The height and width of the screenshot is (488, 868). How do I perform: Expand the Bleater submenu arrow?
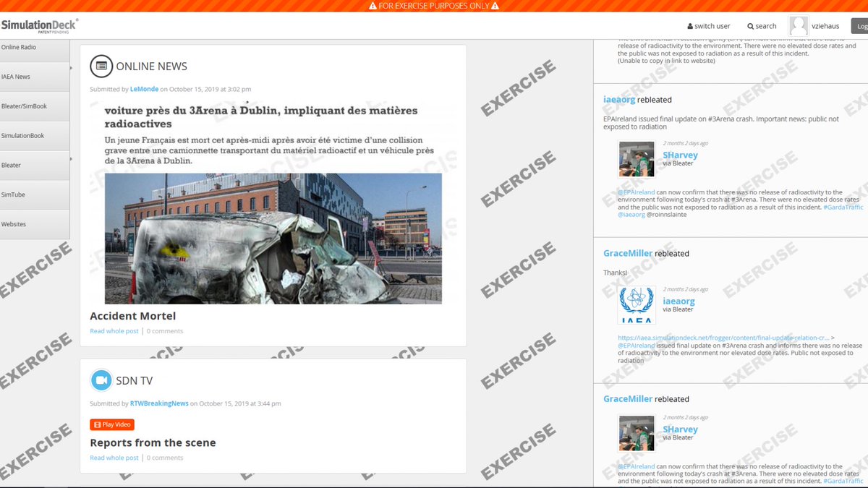point(71,158)
